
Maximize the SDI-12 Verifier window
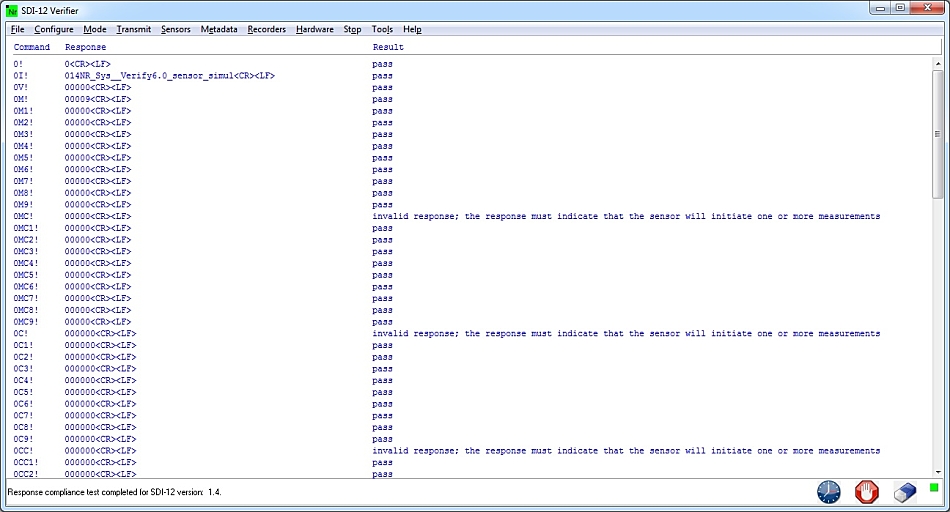pyautogui.click(x=900, y=8)
